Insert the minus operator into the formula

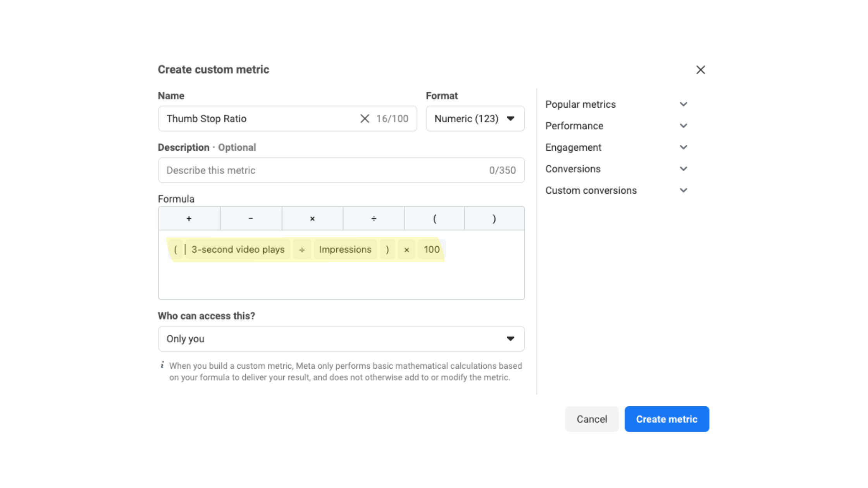(x=250, y=218)
